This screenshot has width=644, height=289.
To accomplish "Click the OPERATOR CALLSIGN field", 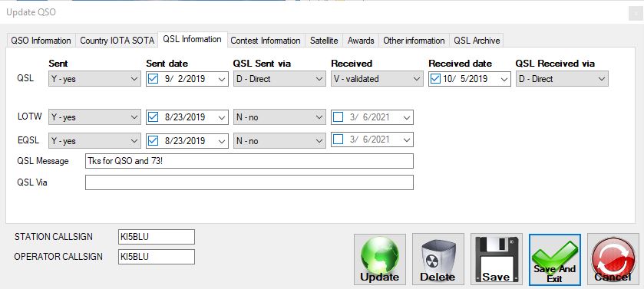I will pos(157,257).
